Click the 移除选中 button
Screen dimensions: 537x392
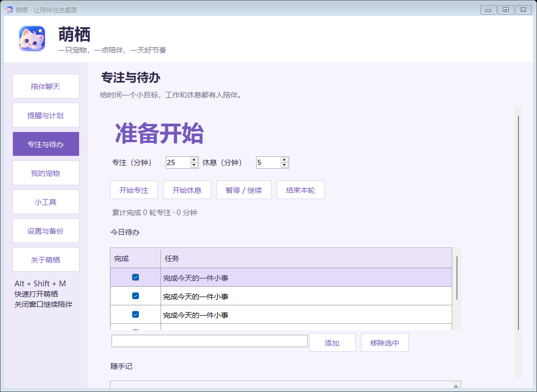pos(385,342)
